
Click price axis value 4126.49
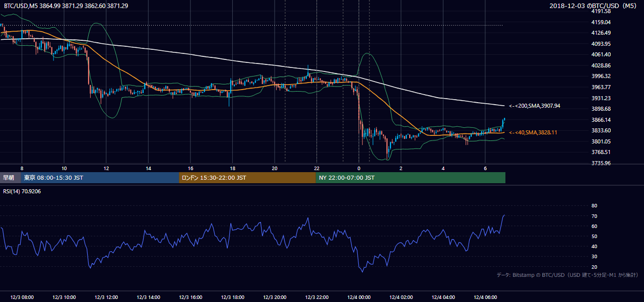[x=601, y=33]
